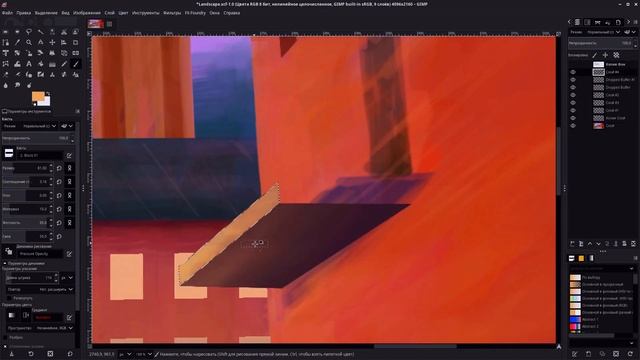Select the Measure tool
The height and width of the screenshot is (360, 640).
point(40,42)
